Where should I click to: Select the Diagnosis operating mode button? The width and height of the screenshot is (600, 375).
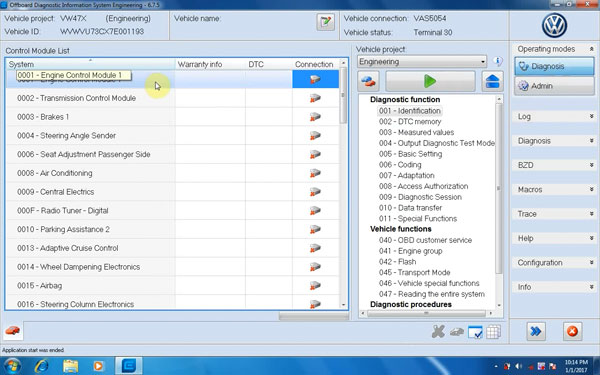[554, 66]
